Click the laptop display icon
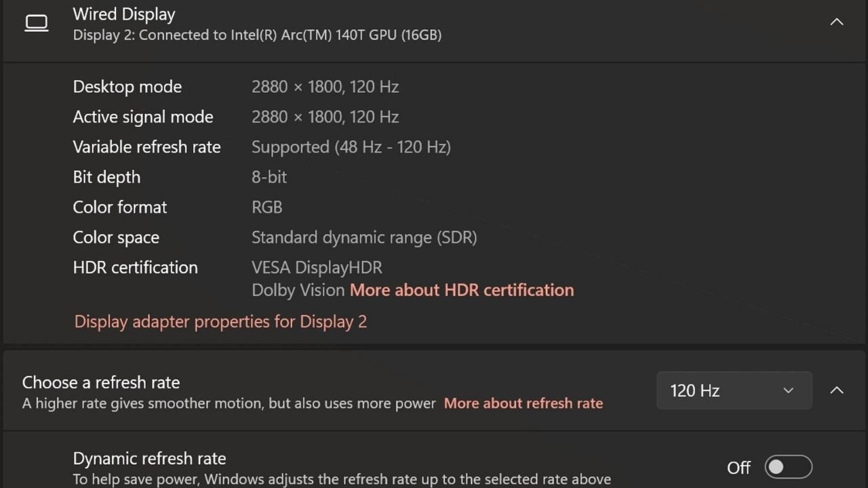 [37, 23]
